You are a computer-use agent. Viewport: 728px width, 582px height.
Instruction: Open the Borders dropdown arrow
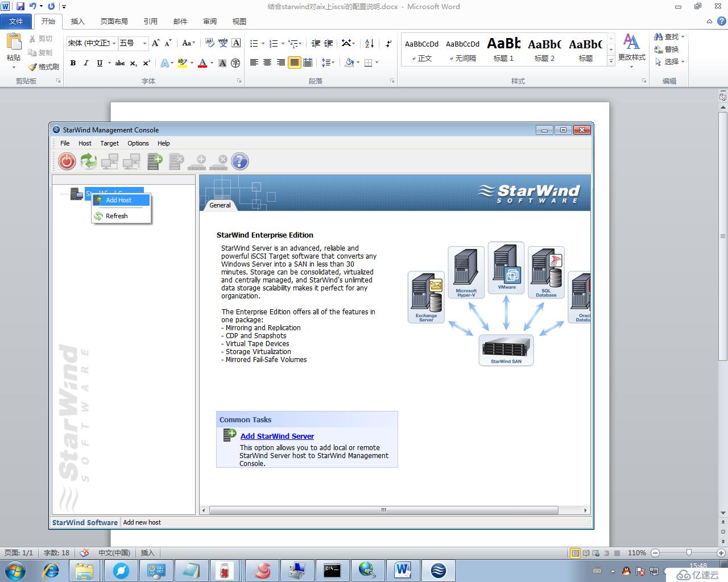tap(377, 63)
